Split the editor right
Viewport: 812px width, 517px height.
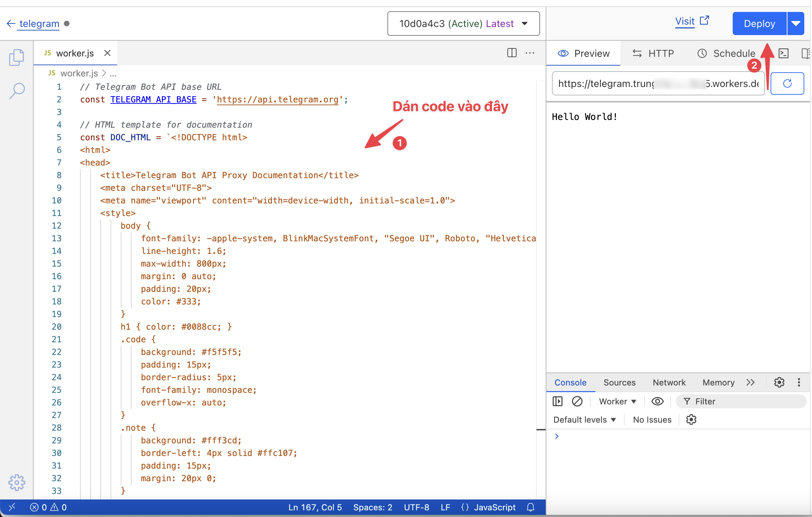pos(512,53)
